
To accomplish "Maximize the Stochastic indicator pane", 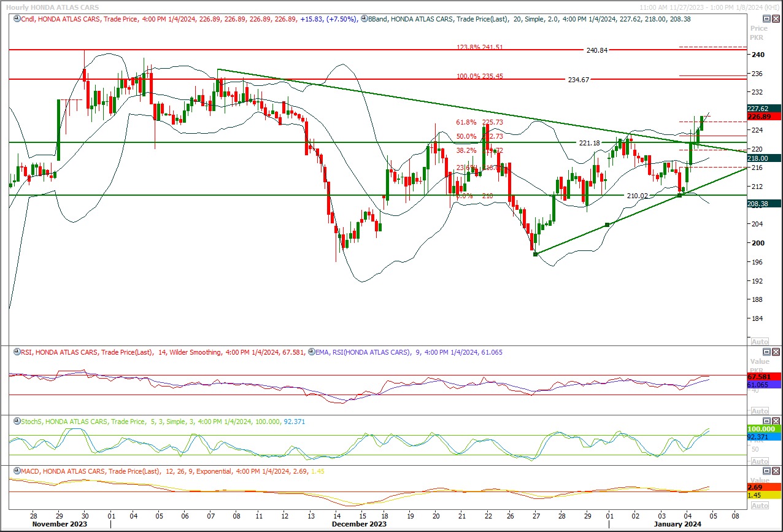I will click(766, 422).
